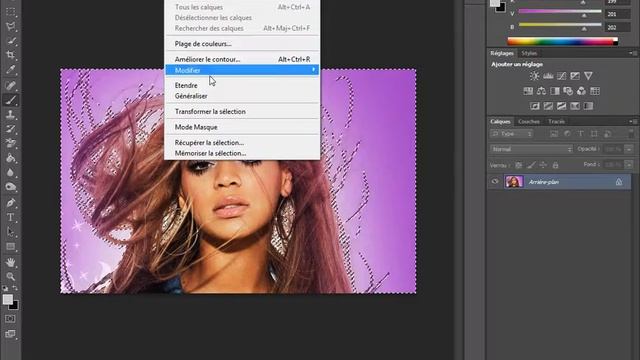This screenshot has width=640, height=360.
Task: Open the Réglages panel options menu
Action: (x=633, y=53)
